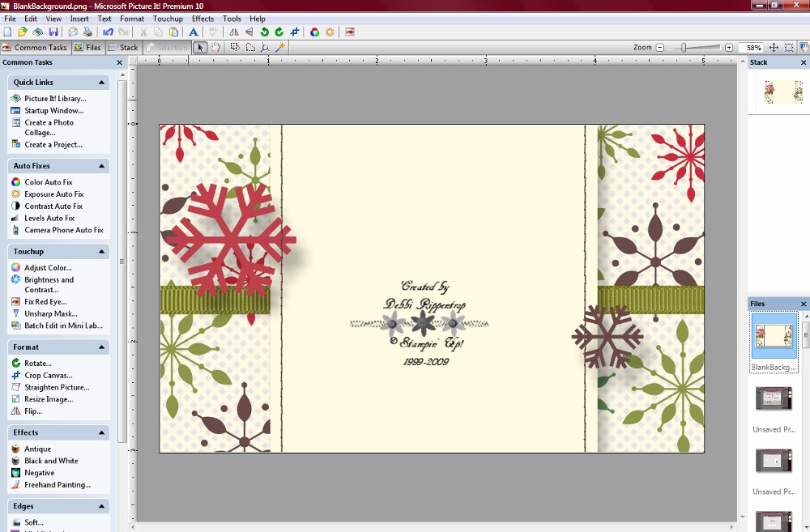The height and width of the screenshot is (532, 810).
Task: Open the Edit menu
Action: point(31,19)
